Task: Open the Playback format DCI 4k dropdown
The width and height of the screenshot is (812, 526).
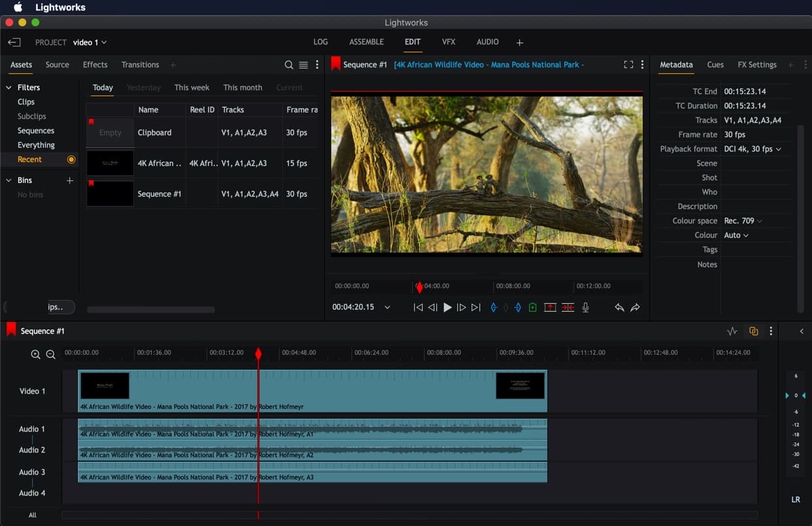Action: [x=753, y=149]
